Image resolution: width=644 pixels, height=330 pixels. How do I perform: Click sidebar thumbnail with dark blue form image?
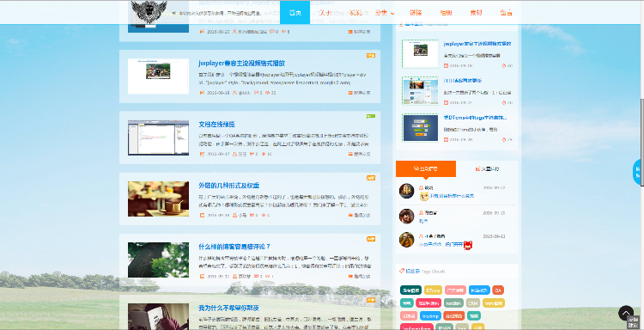pyautogui.click(x=420, y=128)
